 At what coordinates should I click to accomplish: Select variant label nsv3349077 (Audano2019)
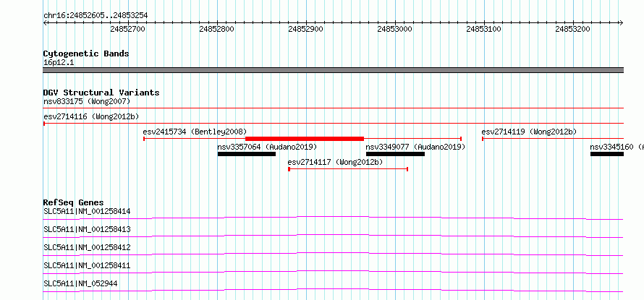click(415, 147)
